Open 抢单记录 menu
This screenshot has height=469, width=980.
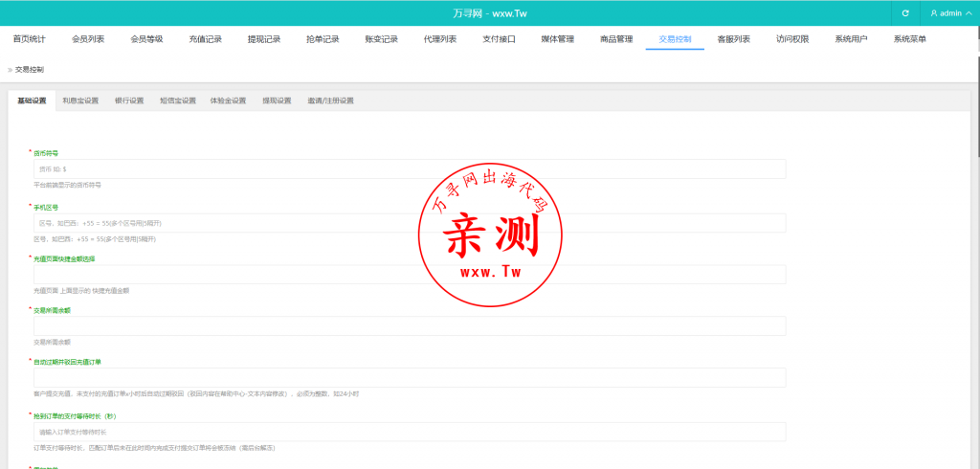tap(323, 39)
